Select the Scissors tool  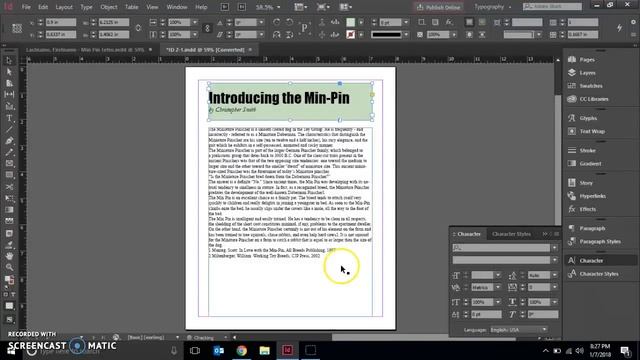click(x=9, y=187)
